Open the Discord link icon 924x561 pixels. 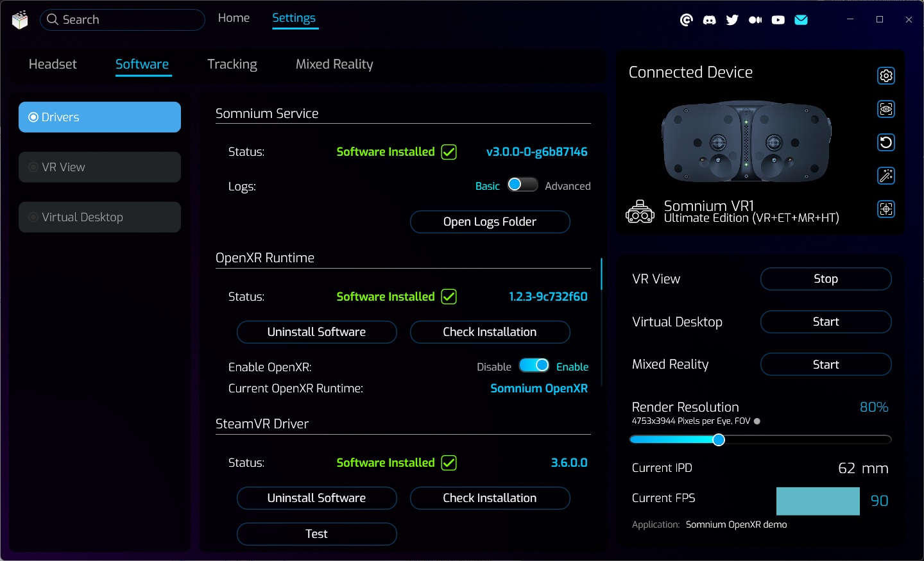tap(709, 20)
